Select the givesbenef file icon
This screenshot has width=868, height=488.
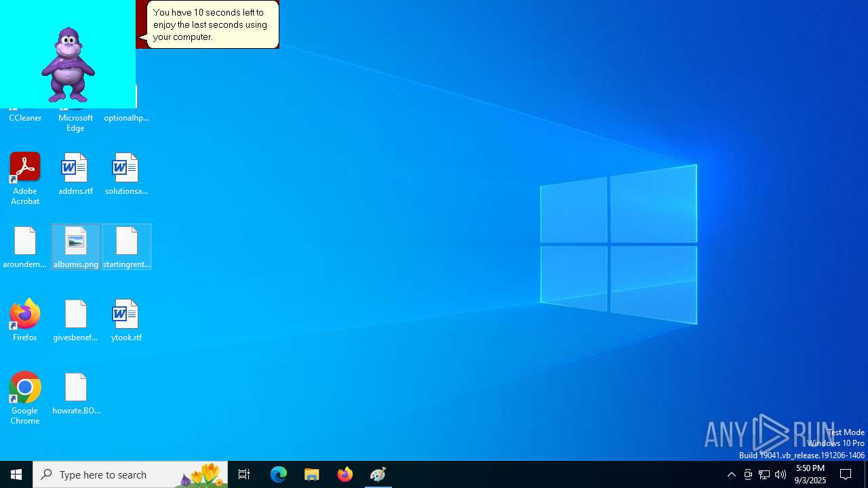(75, 321)
